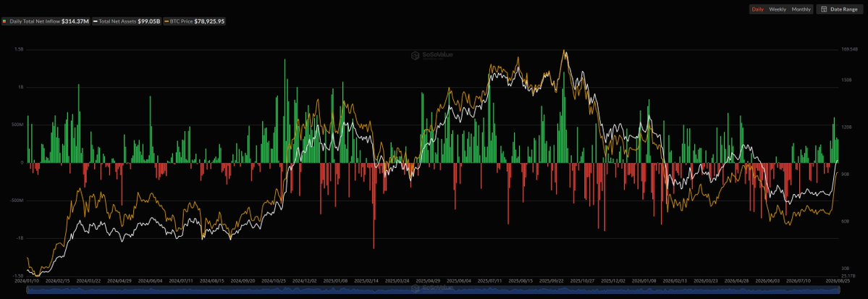Click the green-red bar icon for Net Inflow
868x299 pixels.
click(x=4, y=21)
